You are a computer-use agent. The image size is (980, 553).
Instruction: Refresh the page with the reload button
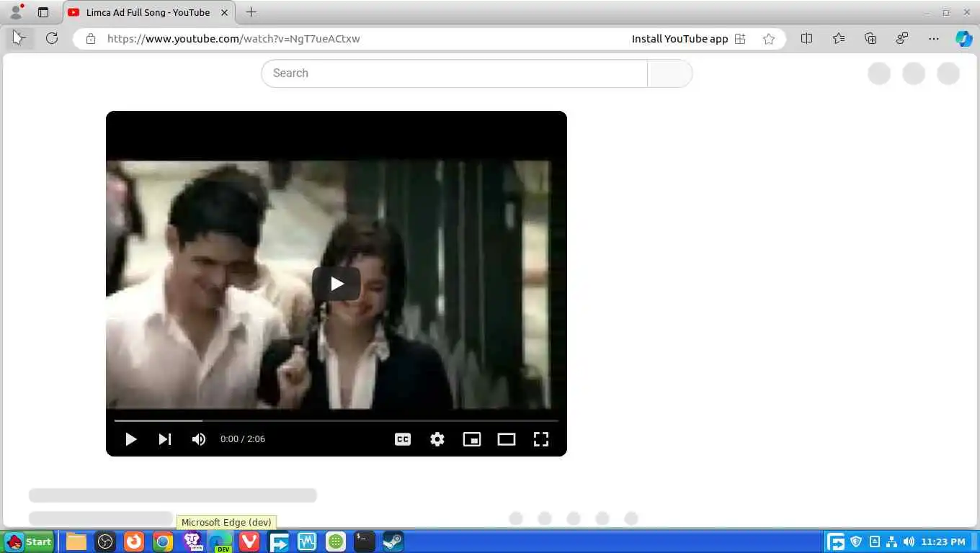click(52, 38)
